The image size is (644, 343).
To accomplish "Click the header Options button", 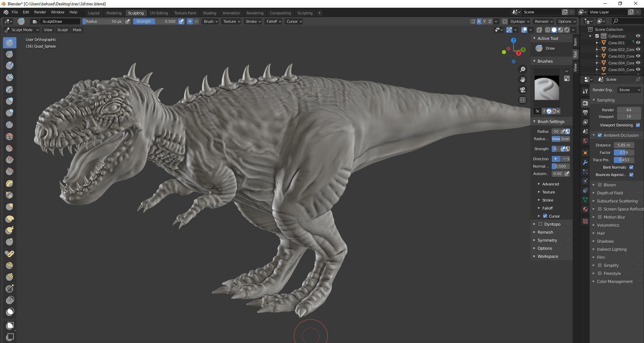I will [x=567, y=21].
